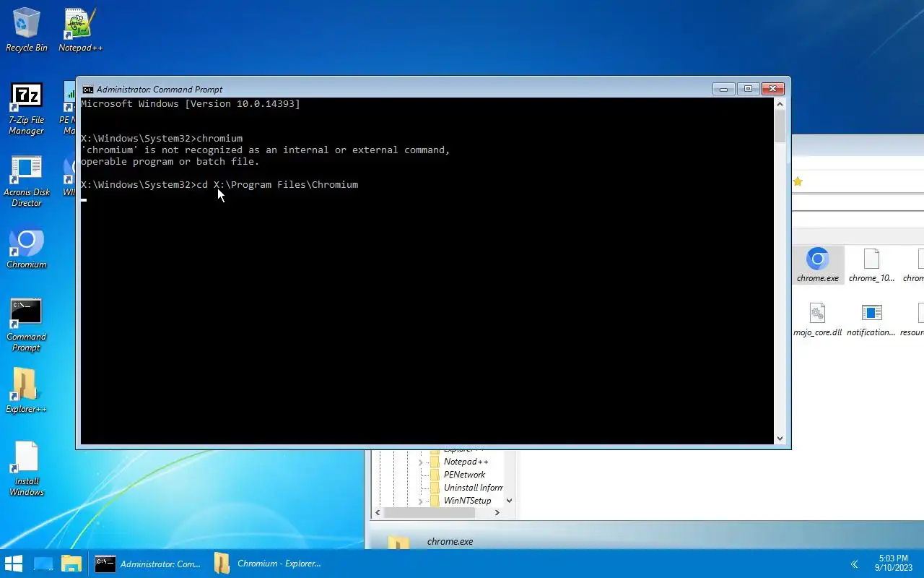
Task: Select PENetwork folder in the tree
Action: pos(464,475)
